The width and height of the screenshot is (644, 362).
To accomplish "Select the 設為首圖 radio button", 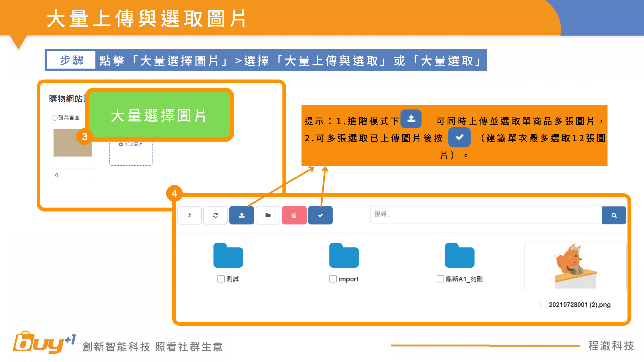I will point(54,118).
